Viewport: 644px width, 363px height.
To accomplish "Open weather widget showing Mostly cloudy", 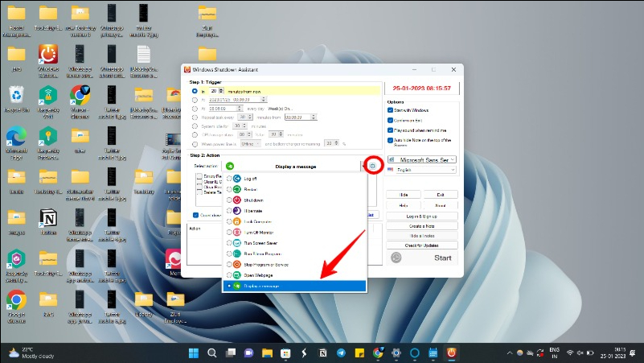I will coord(31,353).
